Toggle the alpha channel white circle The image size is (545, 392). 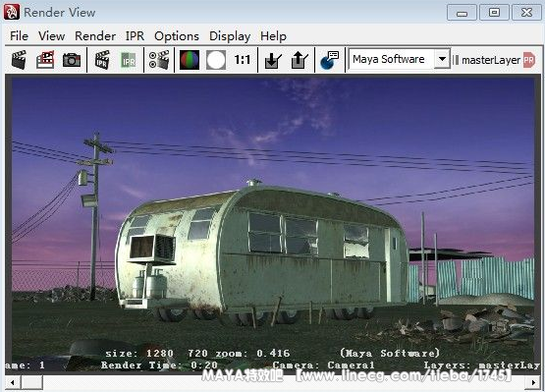pos(216,60)
